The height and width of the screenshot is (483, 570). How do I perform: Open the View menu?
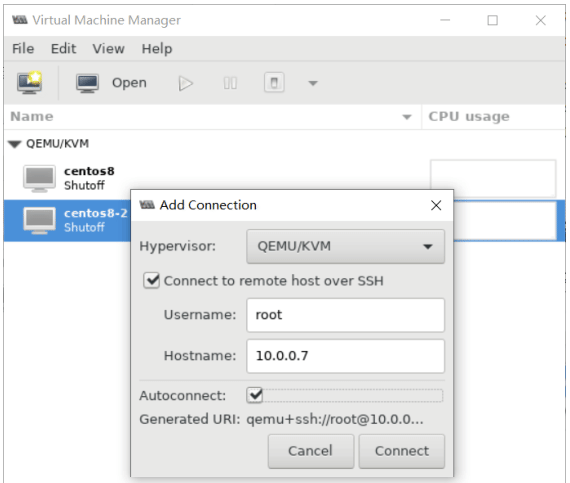tap(108, 48)
